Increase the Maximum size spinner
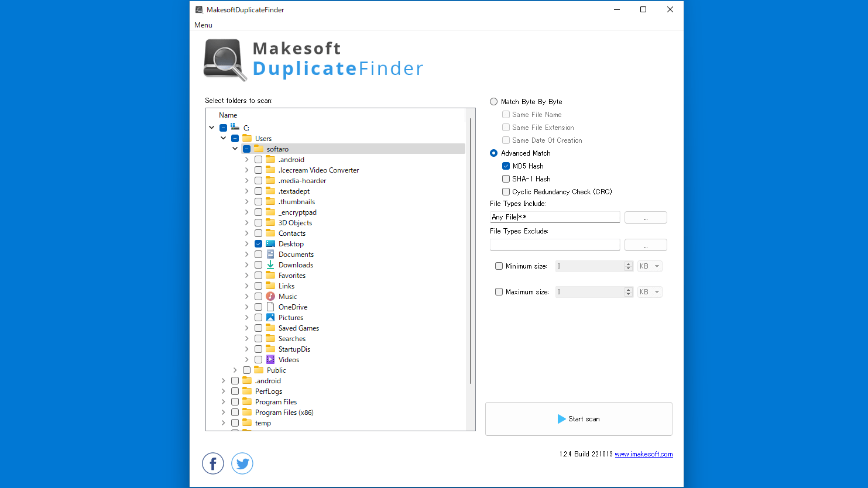Viewport: 868px width, 488px height. click(x=629, y=289)
